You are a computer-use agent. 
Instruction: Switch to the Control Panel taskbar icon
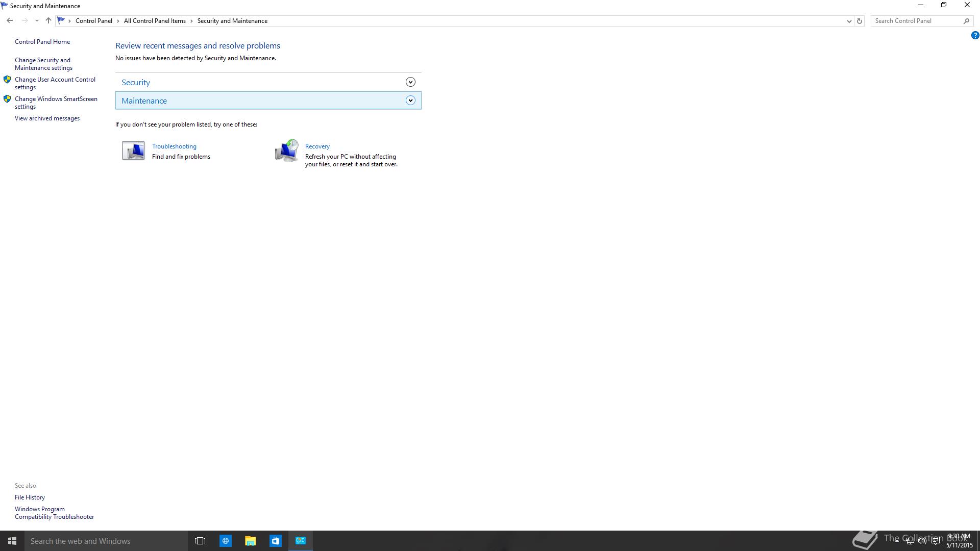301,541
